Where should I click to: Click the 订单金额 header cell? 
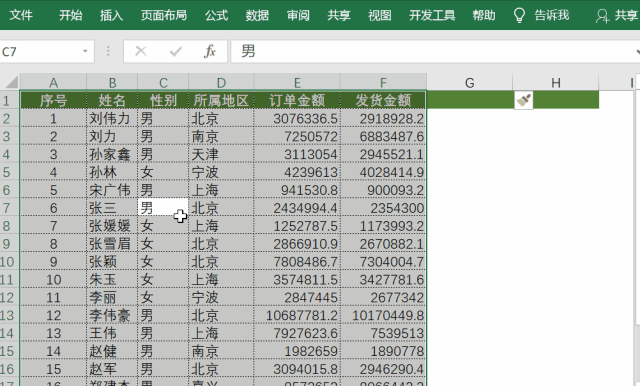(x=297, y=100)
